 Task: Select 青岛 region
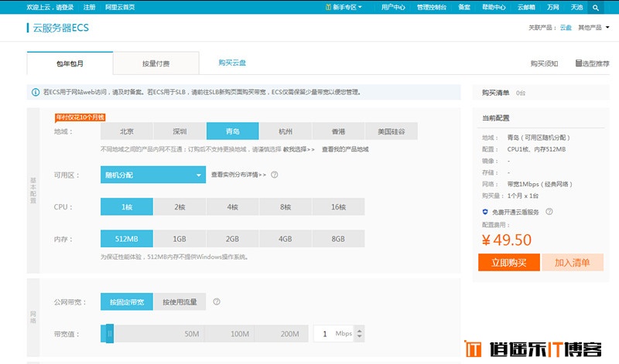click(x=233, y=131)
